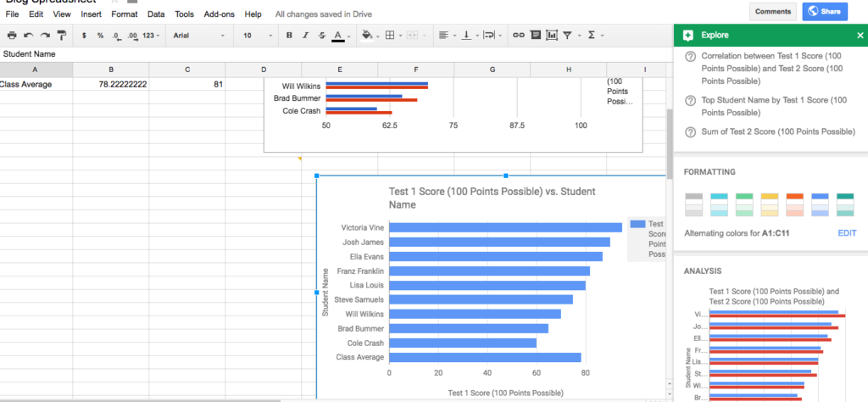The width and height of the screenshot is (868, 402).
Task: Click the blue Share button
Action: tap(825, 12)
